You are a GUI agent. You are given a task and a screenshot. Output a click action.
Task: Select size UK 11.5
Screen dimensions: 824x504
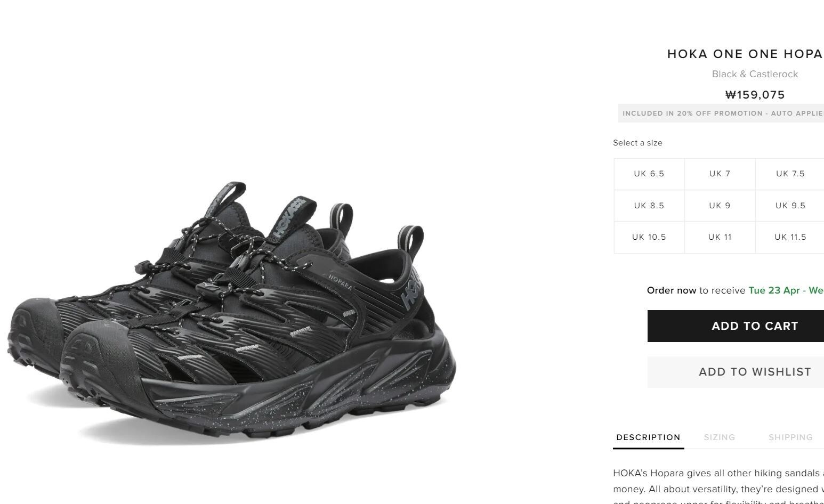pyautogui.click(x=790, y=237)
